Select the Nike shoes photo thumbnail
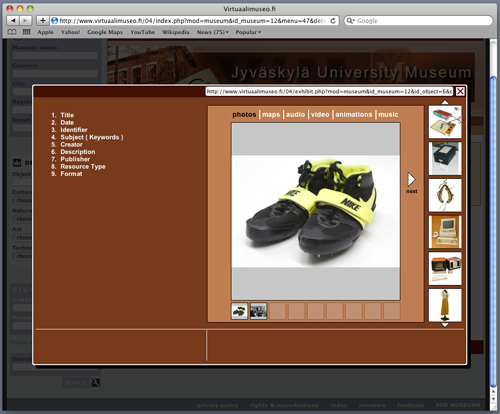500x414 pixels. 239,311
